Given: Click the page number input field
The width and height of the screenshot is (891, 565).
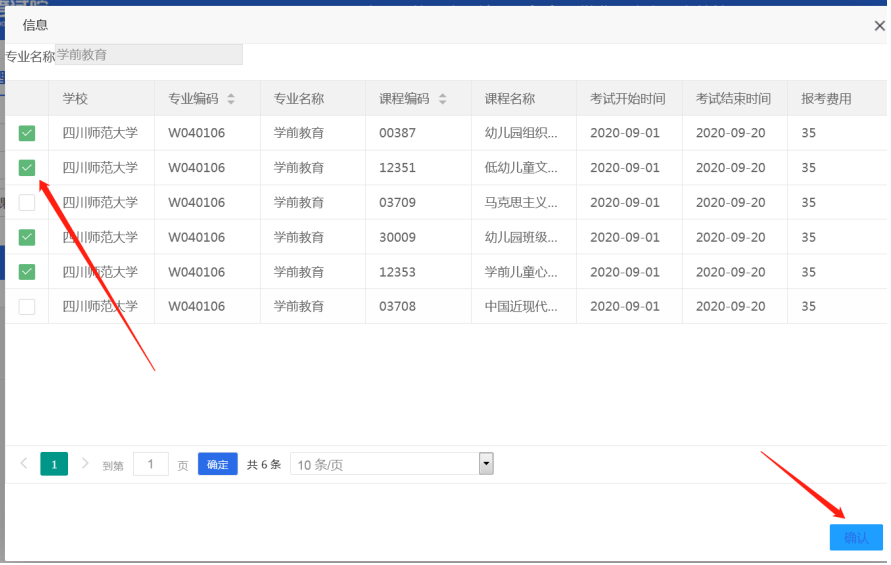Looking at the screenshot, I should (x=151, y=464).
